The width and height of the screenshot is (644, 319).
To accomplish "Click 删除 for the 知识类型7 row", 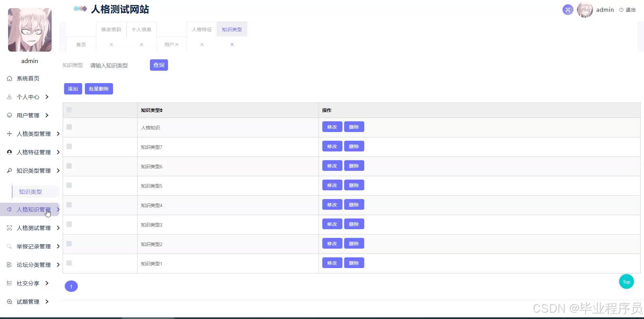I will click(x=354, y=146).
